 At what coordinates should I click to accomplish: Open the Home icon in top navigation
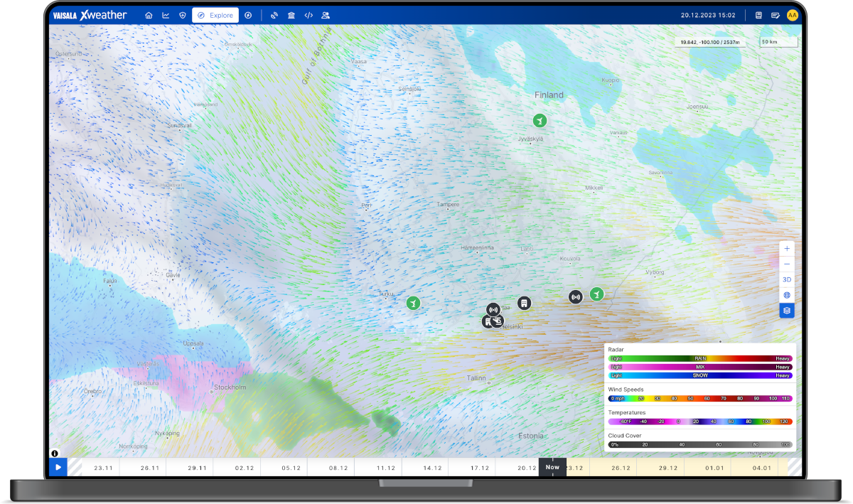point(149,15)
